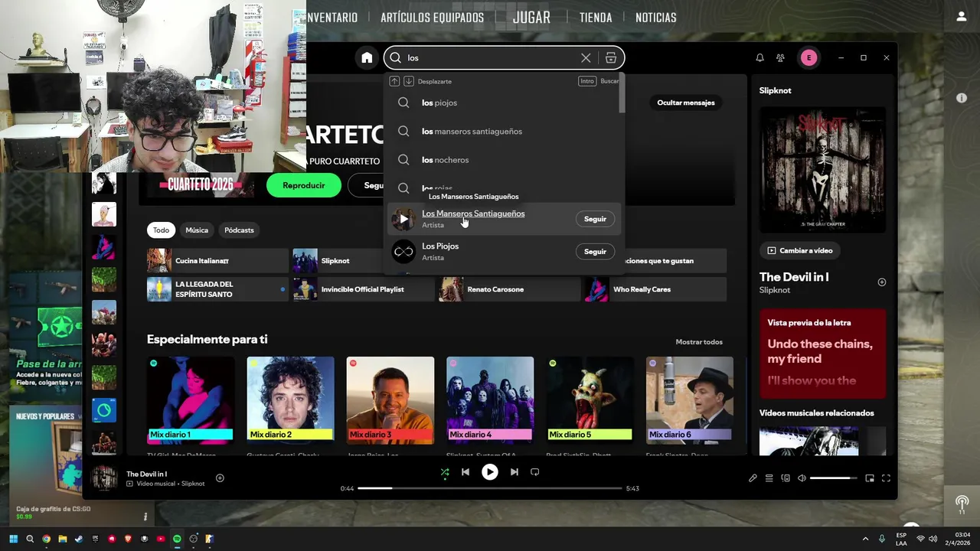This screenshot has height=551, width=980.
Task: Toggle repeat in the player bar
Action: (x=534, y=472)
